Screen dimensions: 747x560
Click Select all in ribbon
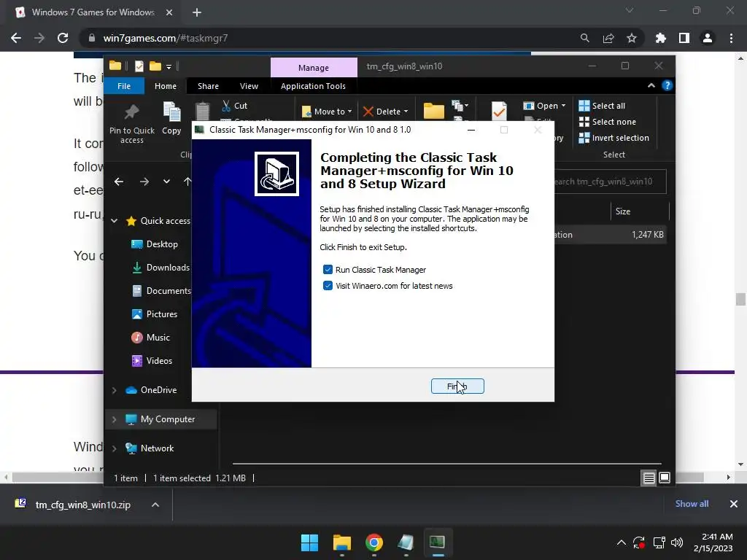[602, 106]
